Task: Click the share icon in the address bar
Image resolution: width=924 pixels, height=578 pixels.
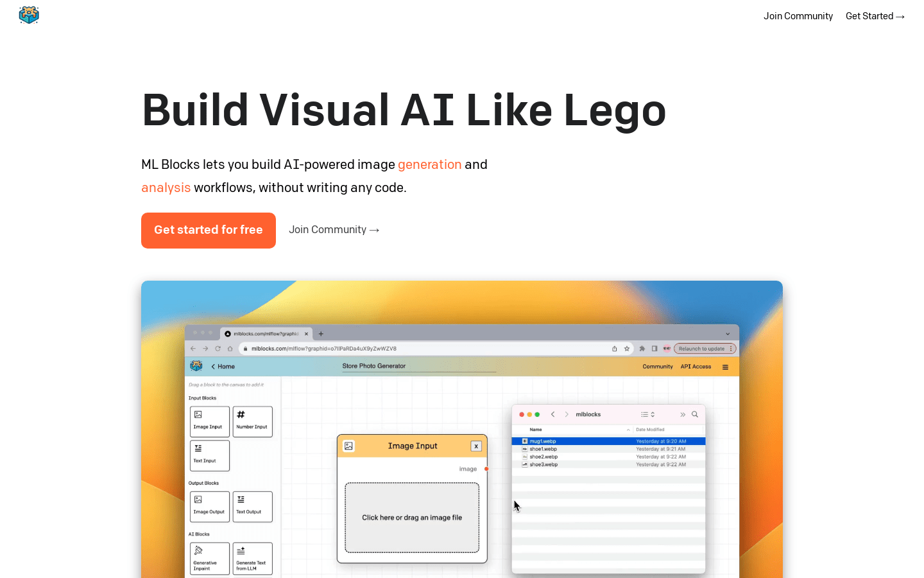Action: 615,349
